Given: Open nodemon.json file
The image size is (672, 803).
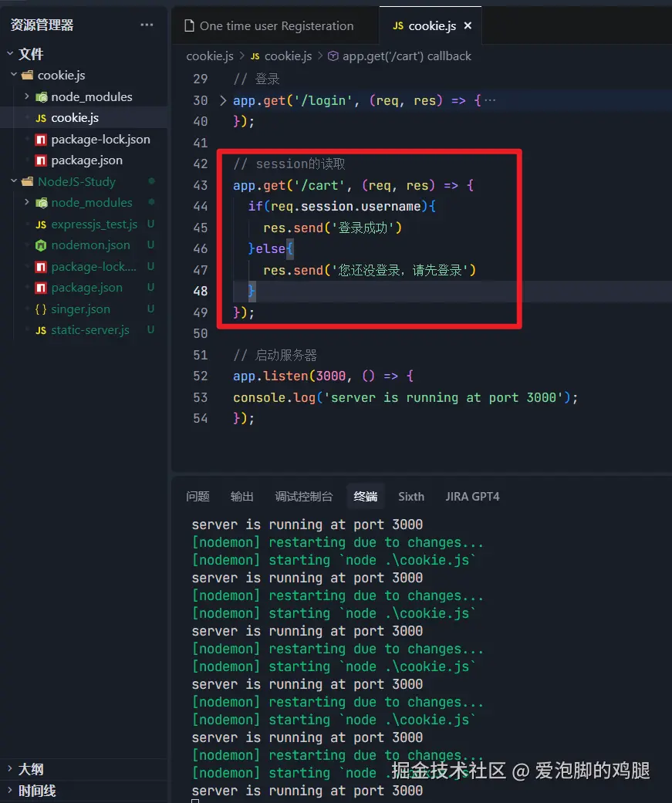Looking at the screenshot, I should [x=91, y=245].
